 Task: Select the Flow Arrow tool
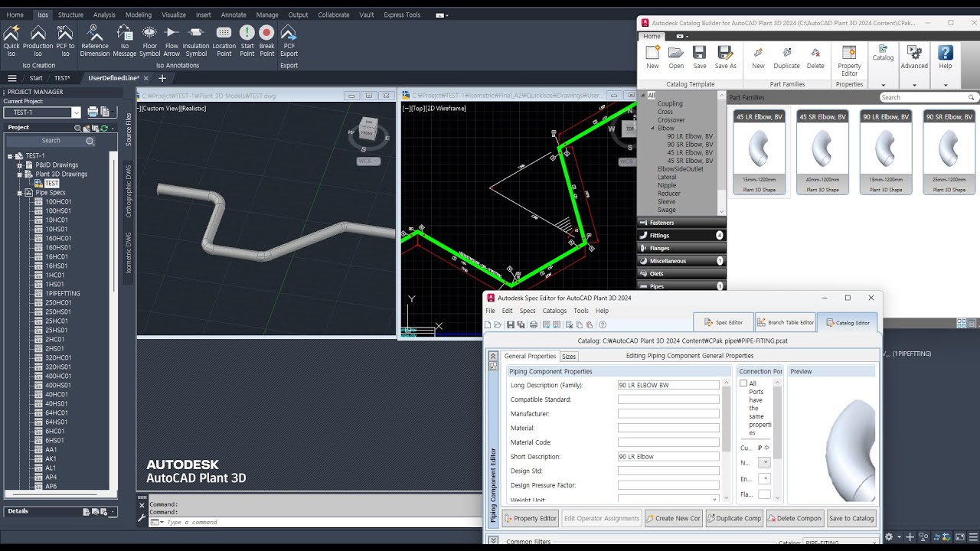pyautogui.click(x=171, y=41)
